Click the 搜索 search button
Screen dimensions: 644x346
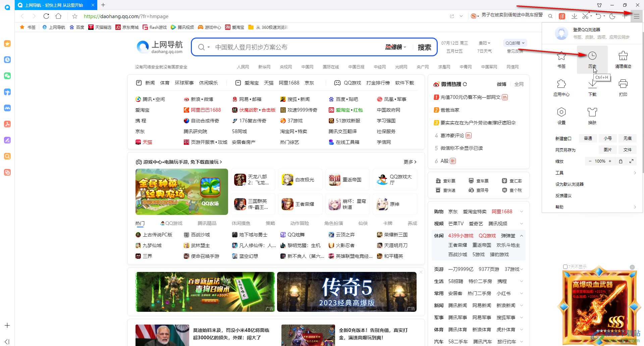tap(424, 47)
